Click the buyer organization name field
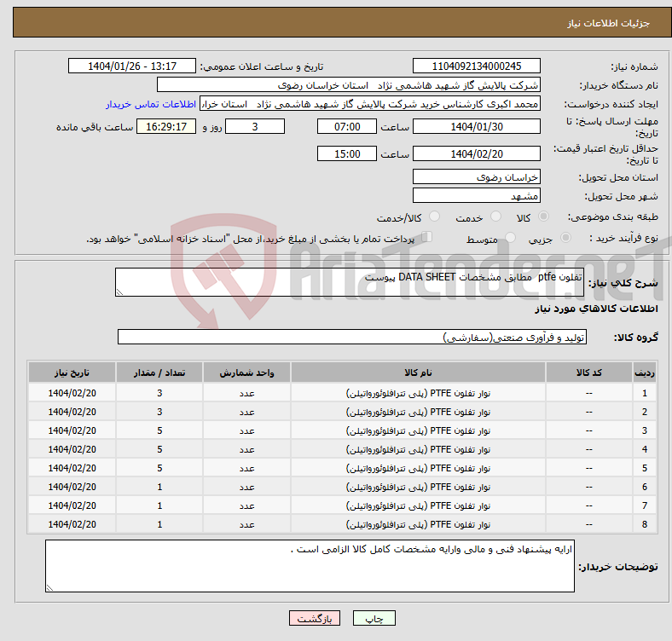The height and width of the screenshot is (641, 672). point(349,85)
